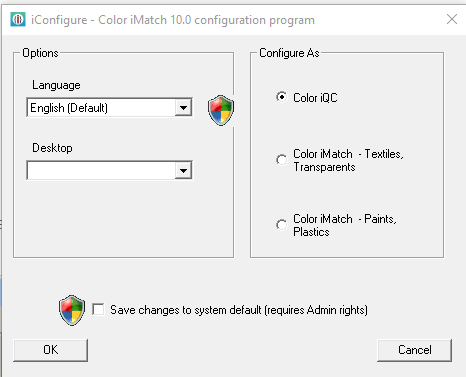Click the shield icon beside Language dropdown
466x377 pixels.
tap(221, 110)
